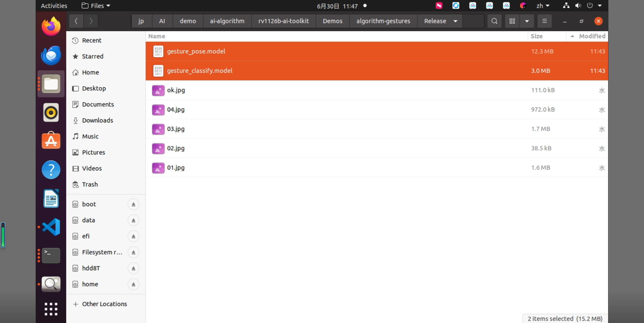
Task: Go back with the left arrow button
Action: click(x=76, y=21)
